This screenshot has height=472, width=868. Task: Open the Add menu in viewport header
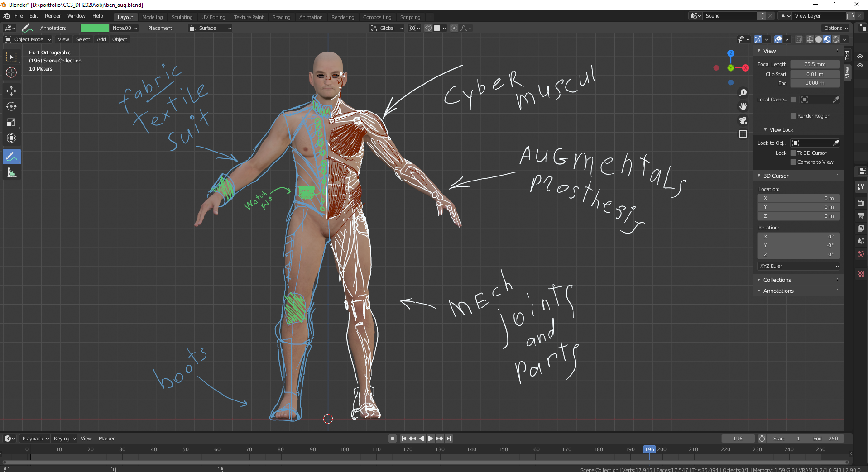pos(101,39)
